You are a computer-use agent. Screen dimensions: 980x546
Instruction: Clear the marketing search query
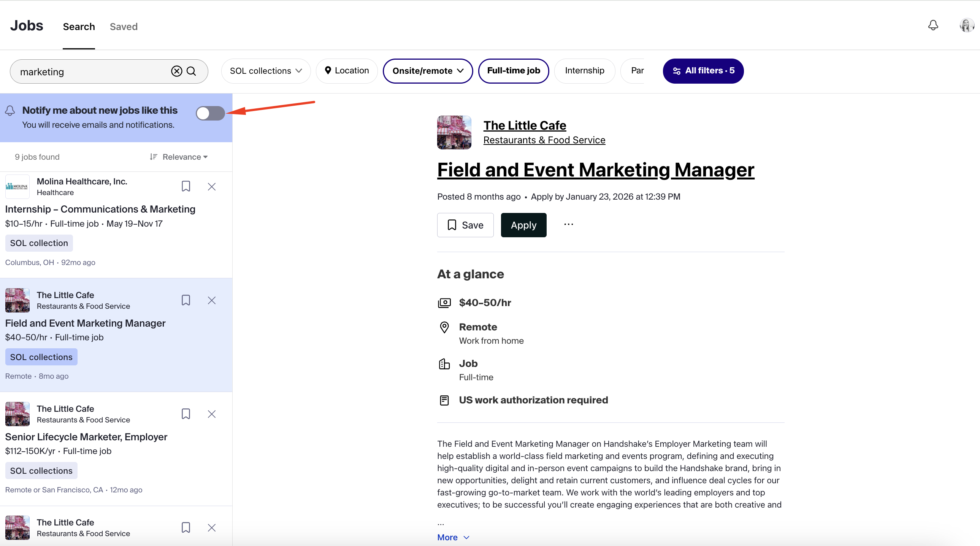[x=176, y=71]
